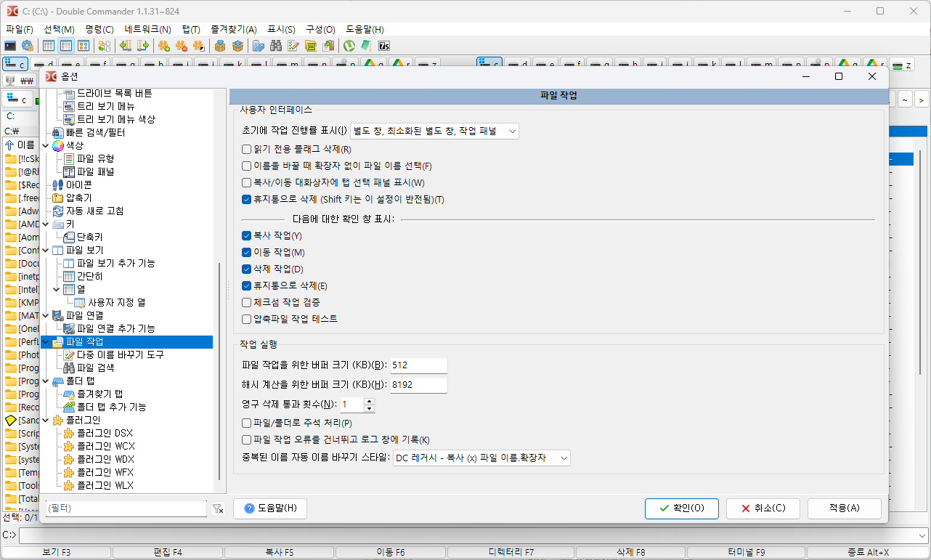Image resolution: width=931 pixels, height=560 pixels.
Task: Click invert selection toolbar icon
Action: click(x=199, y=46)
